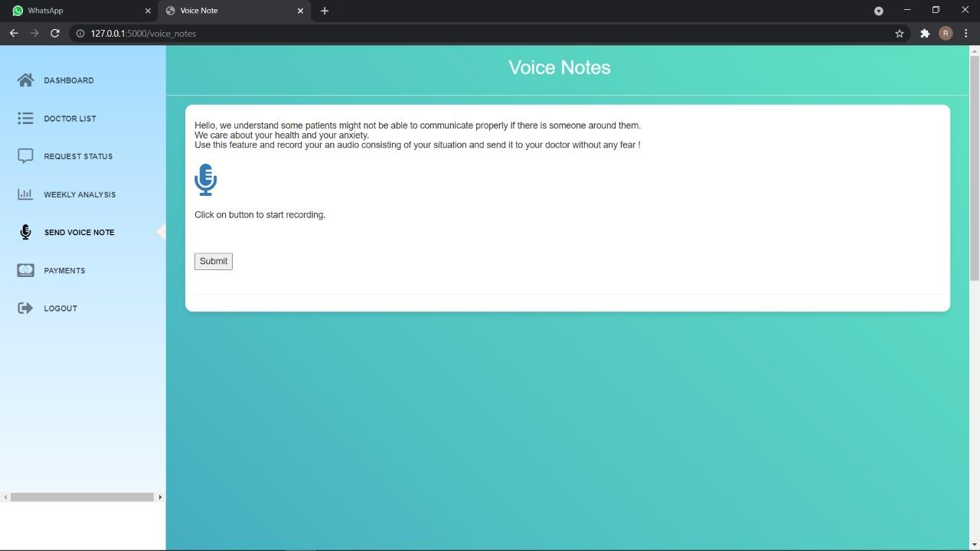Open the DOCTOR LIST menu item

click(x=70, y=119)
